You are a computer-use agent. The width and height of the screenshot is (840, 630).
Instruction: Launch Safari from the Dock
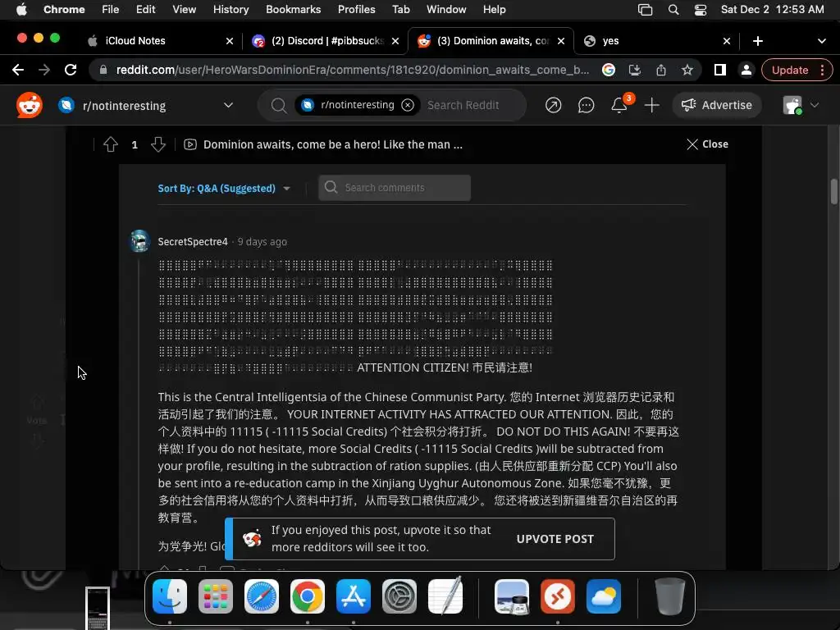point(262,596)
